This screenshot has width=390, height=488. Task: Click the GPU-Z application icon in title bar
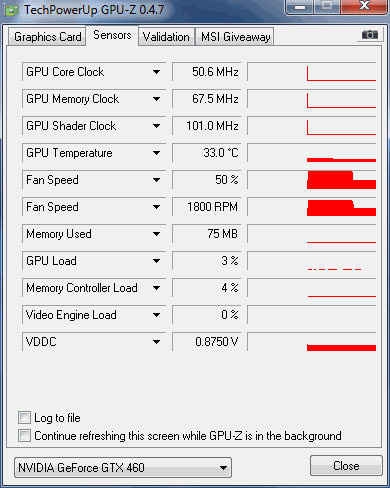click(x=12, y=10)
